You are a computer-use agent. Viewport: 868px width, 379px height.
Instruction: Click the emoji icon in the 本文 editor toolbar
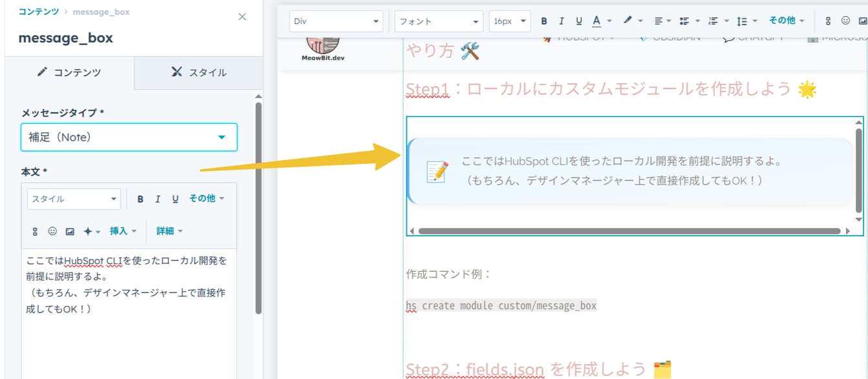click(x=52, y=230)
